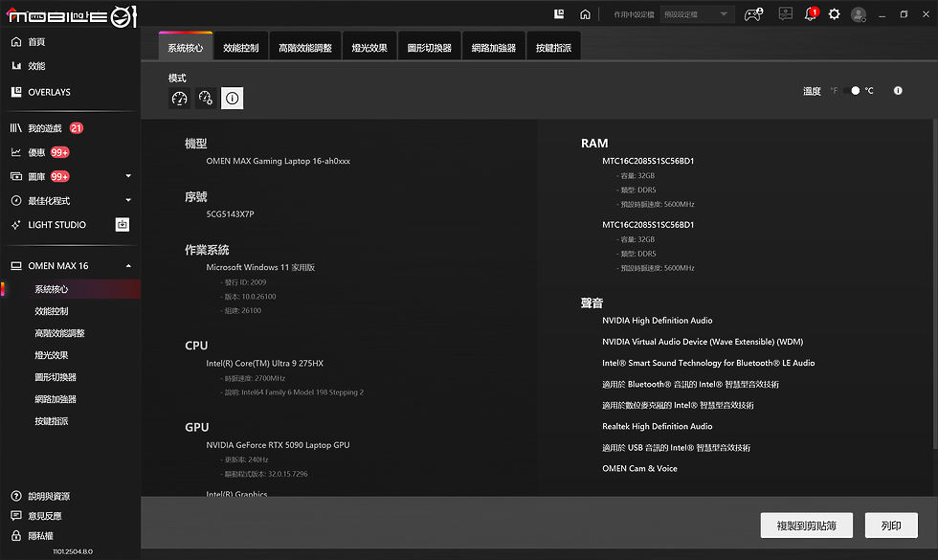The height and width of the screenshot is (560, 938).
Task: Select the info mode icon
Action: coord(232,98)
